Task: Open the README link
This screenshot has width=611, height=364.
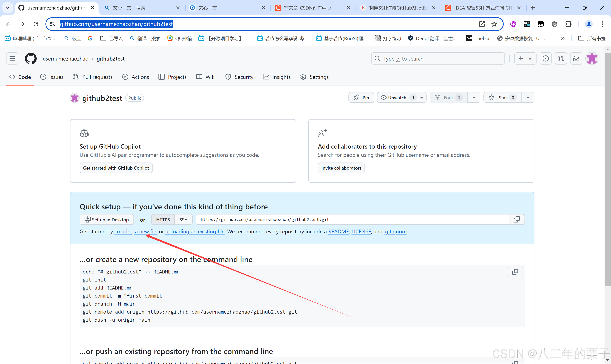Action: (338, 231)
